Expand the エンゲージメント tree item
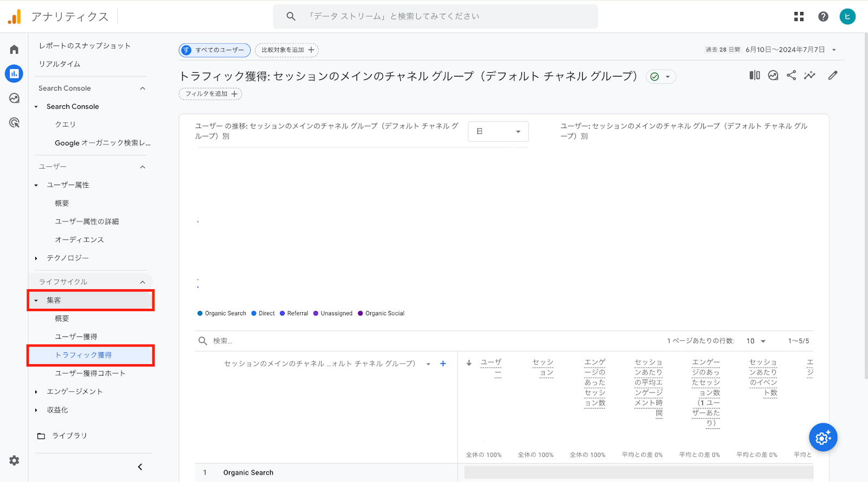This screenshot has height=482, width=868. [36, 392]
